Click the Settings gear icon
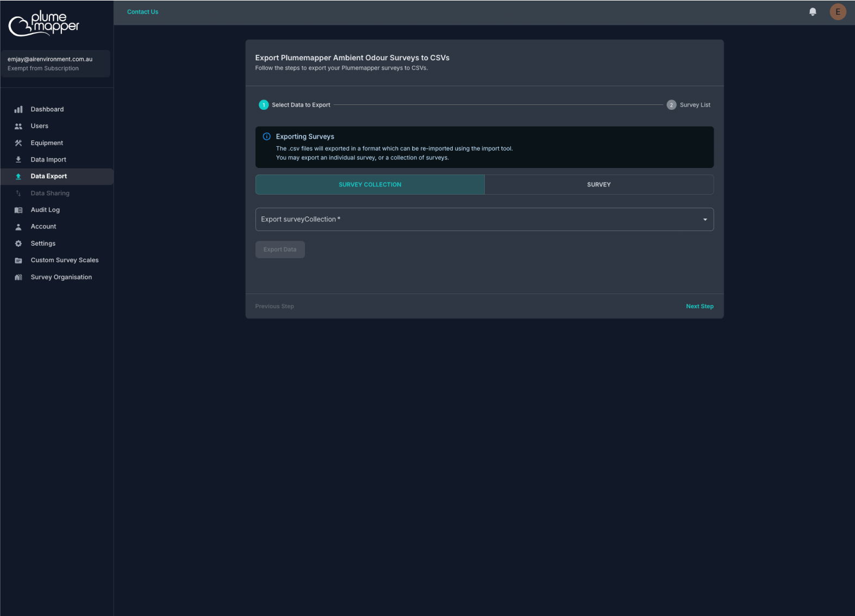Screen dimensions: 855x616 [18, 244]
